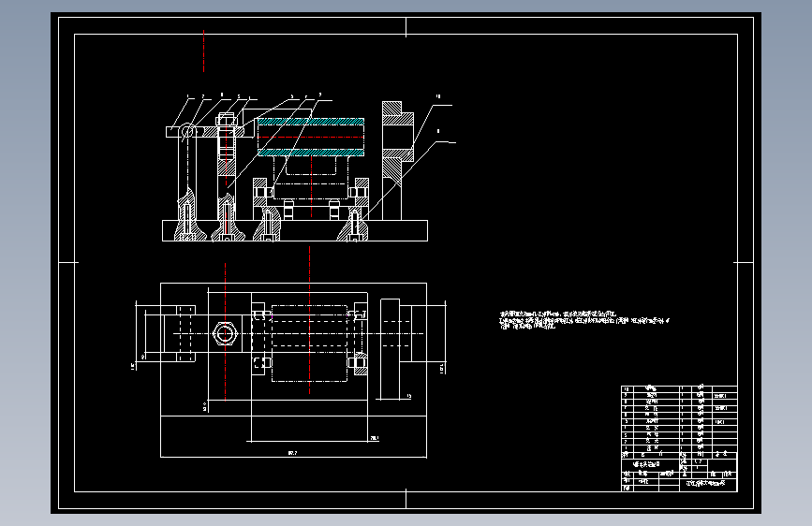Viewport: 812px width, 526px height.
Task: Select the dashed workpiece outline in plan view
Action: coord(310,343)
